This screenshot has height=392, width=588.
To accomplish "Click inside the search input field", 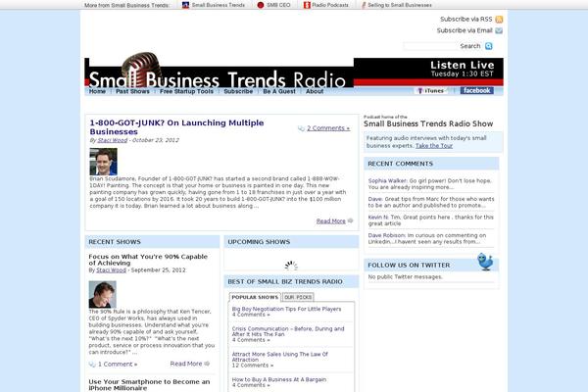I will coord(430,46).
